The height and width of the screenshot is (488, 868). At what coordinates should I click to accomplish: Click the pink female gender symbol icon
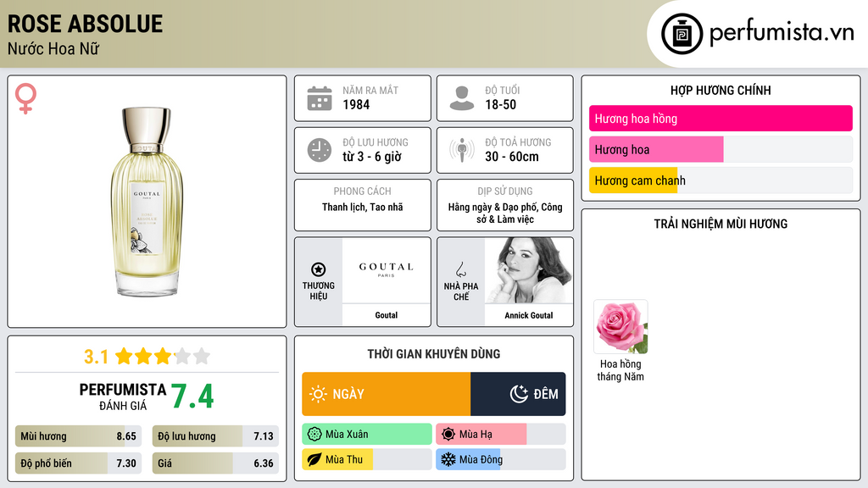point(25,98)
